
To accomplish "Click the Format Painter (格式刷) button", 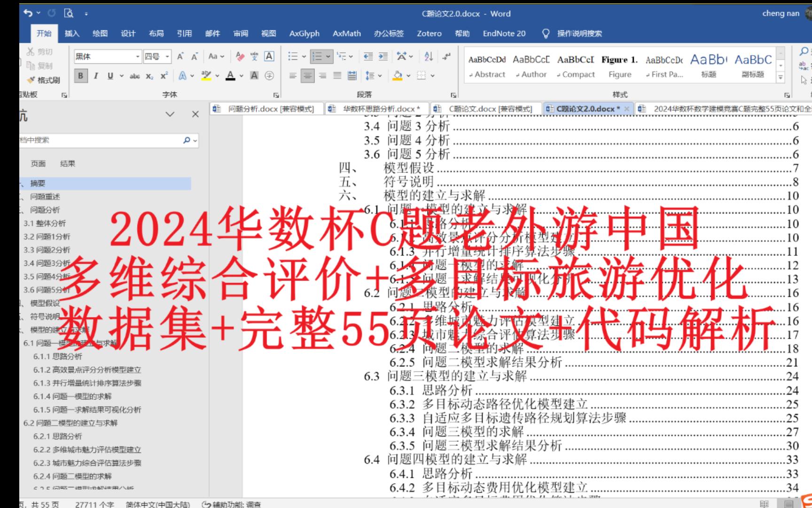I will pos(44,80).
